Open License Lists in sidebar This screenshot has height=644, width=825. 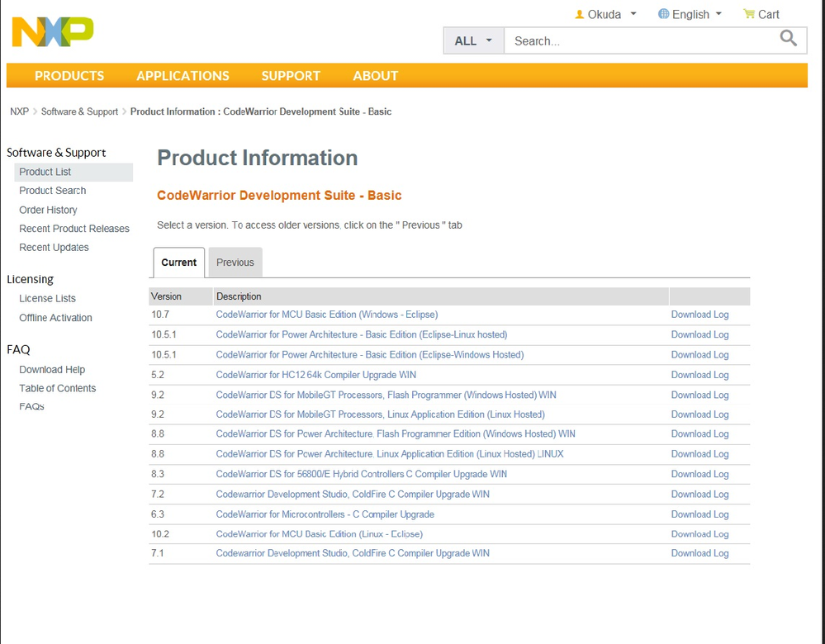click(47, 298)
